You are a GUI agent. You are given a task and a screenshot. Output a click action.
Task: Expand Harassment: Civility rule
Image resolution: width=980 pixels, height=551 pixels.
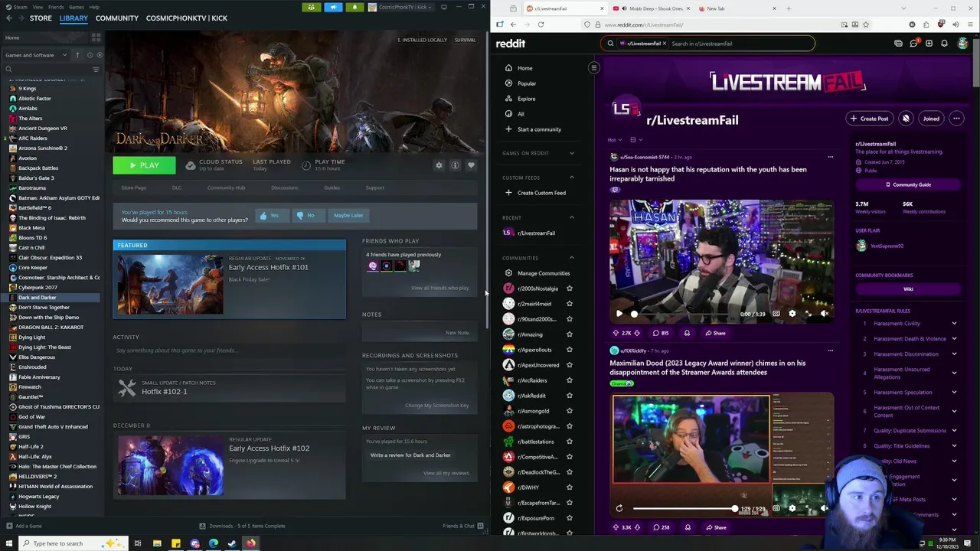coord(954,324)
